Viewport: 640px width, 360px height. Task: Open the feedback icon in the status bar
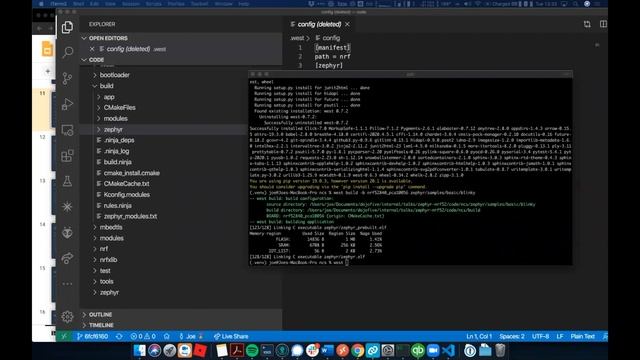click(604, 336)
